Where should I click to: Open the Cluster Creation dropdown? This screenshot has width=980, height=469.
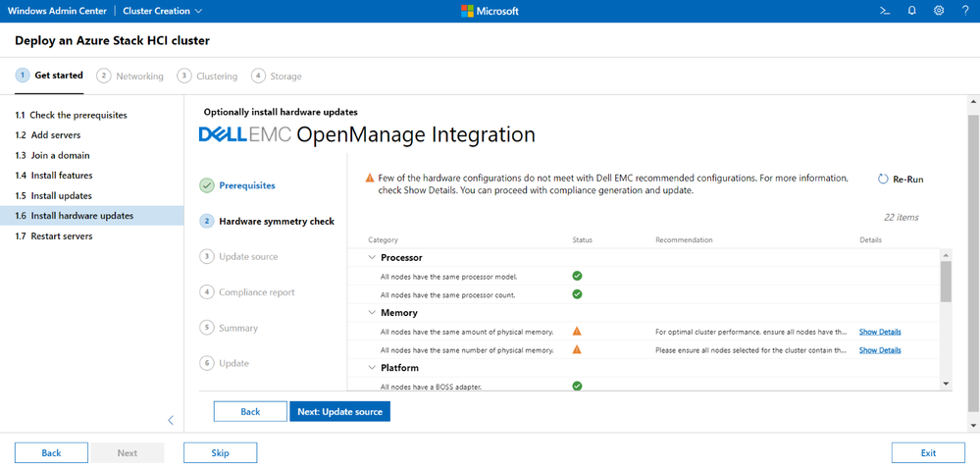(163, 11)
